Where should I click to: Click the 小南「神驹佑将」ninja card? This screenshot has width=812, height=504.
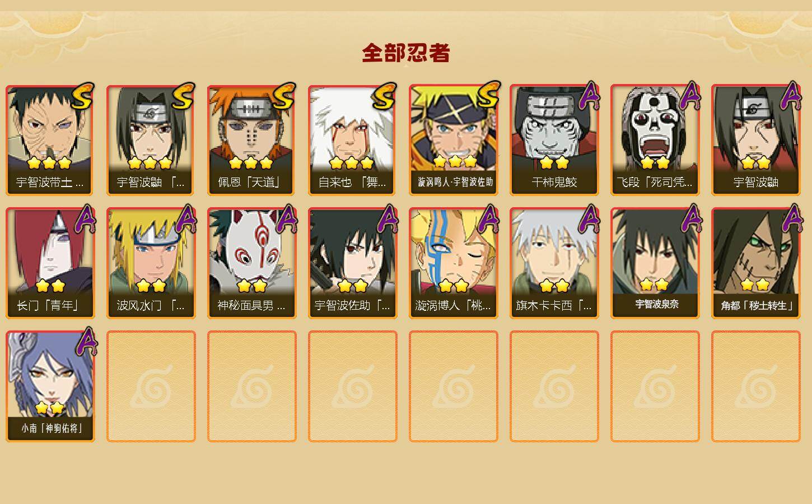tap(50, 386)
